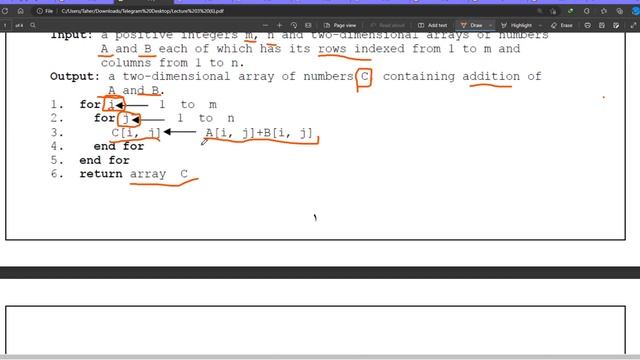Open the green browser extension icon
The height and width of the screenshot is (360, 640).
tap(570, 11)
